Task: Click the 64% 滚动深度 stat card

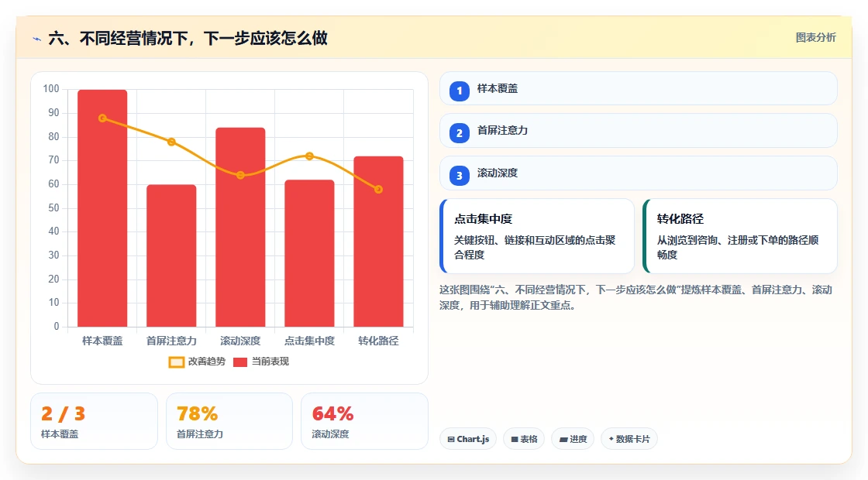Action: [x=364, y=421]
